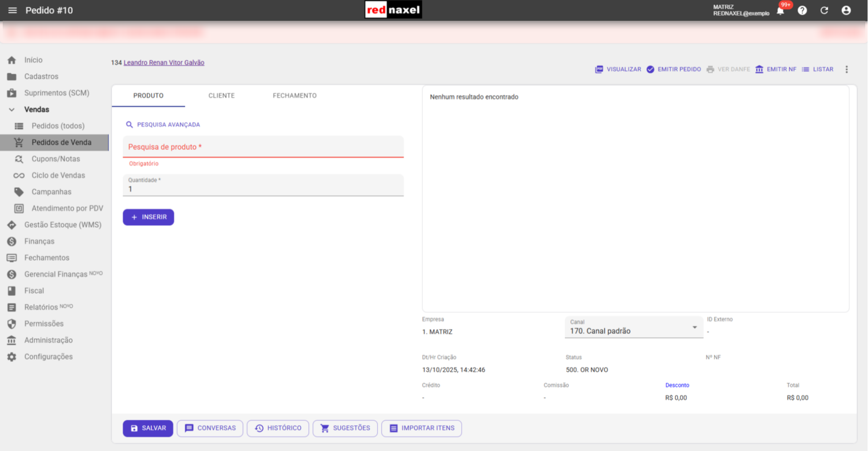Open the Canal dropdown
The image size is (868, 451).
click(634, 327)
